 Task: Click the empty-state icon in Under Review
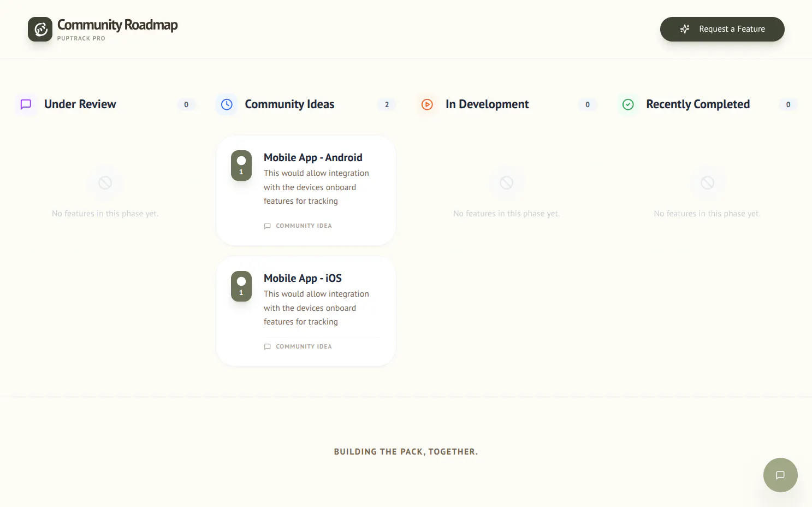105,182
